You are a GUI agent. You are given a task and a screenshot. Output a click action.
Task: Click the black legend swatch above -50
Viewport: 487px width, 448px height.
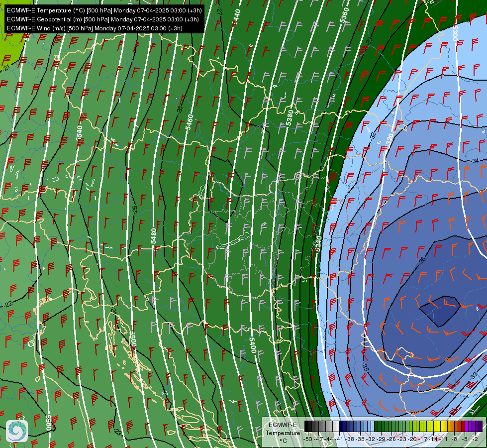[x=306, y=427]
